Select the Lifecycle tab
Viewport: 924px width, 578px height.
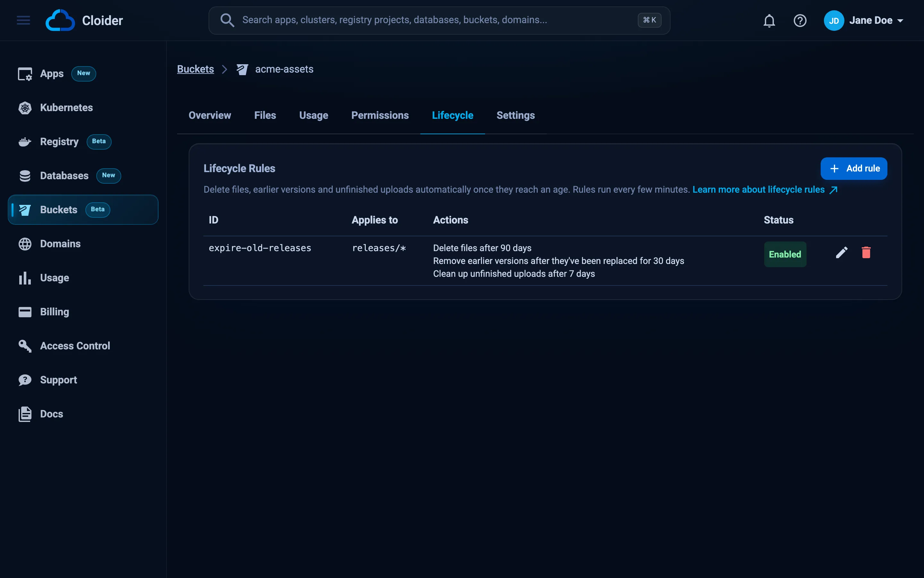point(452,116)
